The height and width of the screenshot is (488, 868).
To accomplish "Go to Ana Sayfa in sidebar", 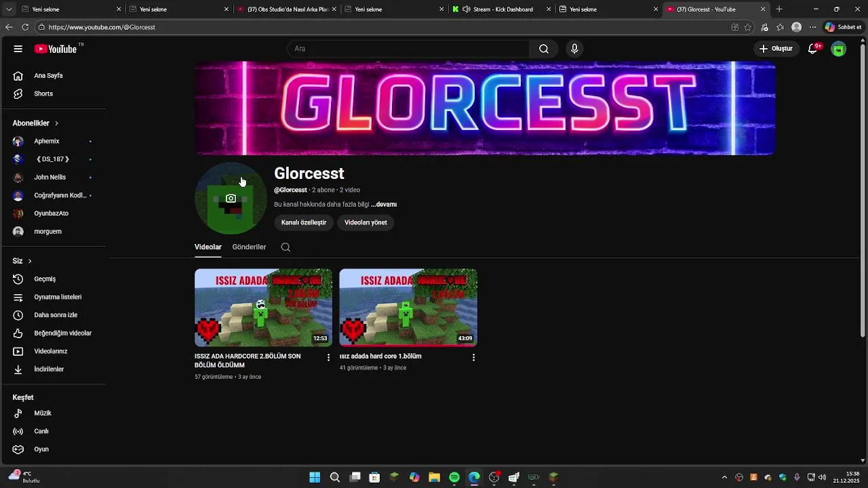I will (x=53, y=76).
